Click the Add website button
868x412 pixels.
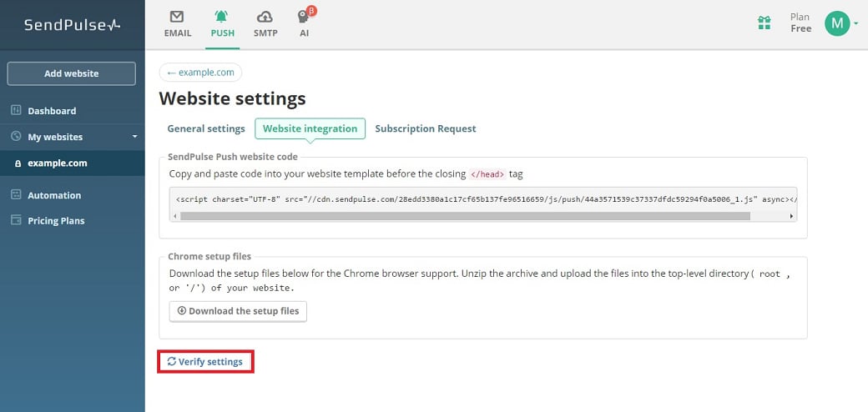tap(71, 73)
